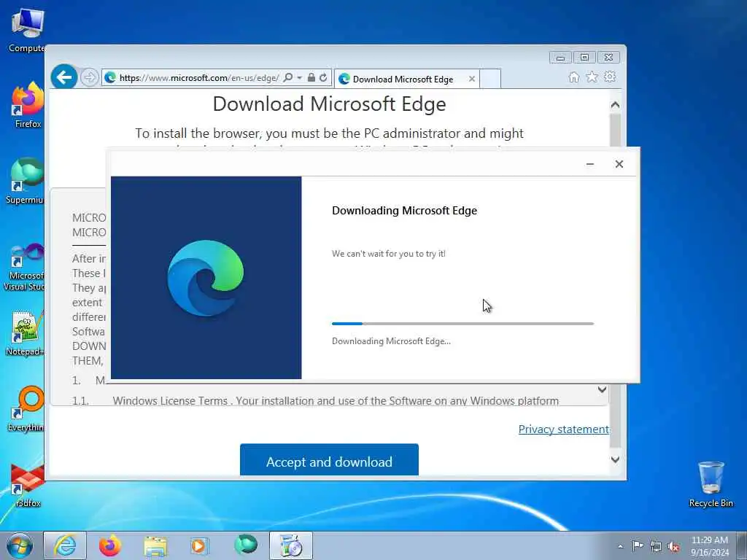
Task: Minimize the Edge installer dialog
Action: (x=589, y=164)
